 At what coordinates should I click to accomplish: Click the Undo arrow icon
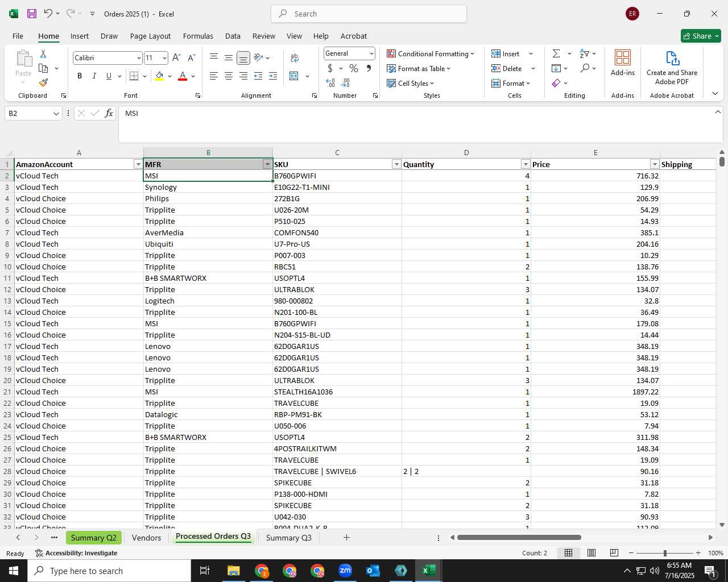[48, 14]
